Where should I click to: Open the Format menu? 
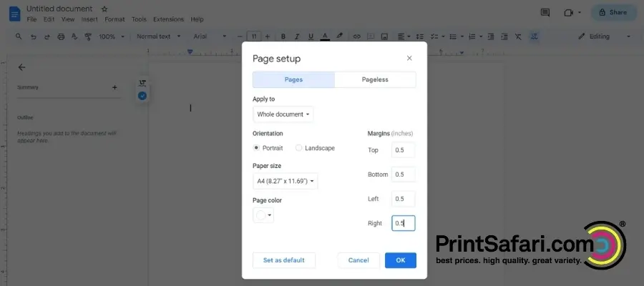114,19
